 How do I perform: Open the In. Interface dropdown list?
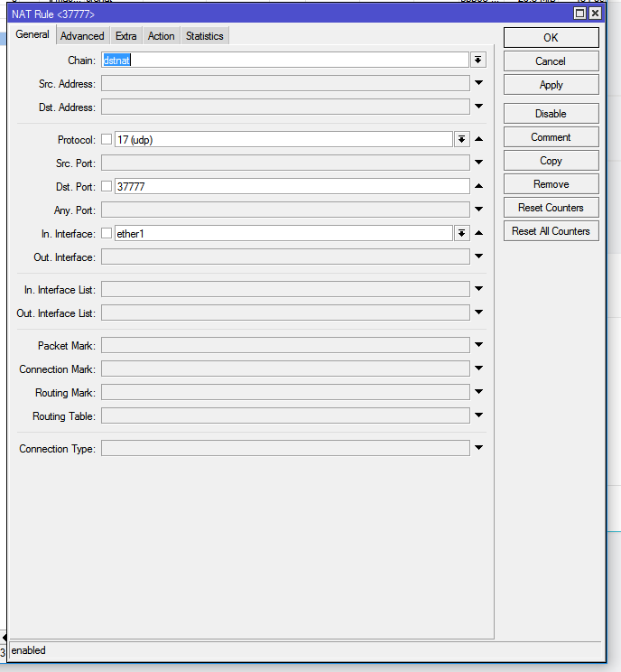tap(461, 233)
